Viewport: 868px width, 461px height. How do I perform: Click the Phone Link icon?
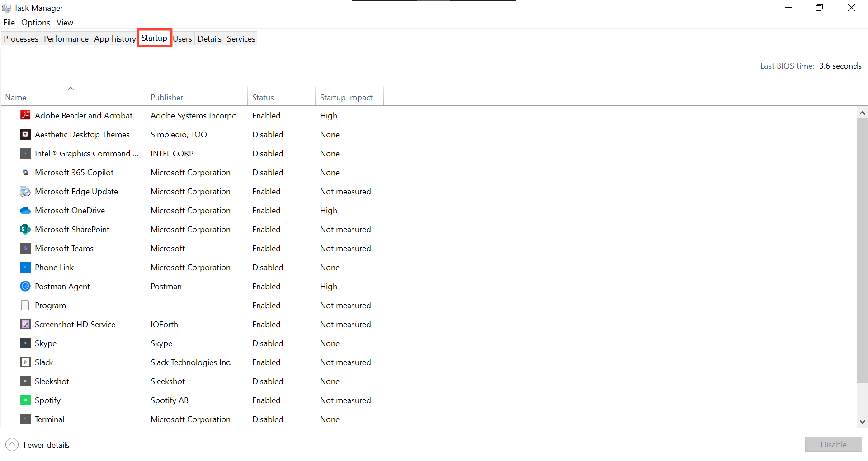pyautogui.click(x=25, y=267)
